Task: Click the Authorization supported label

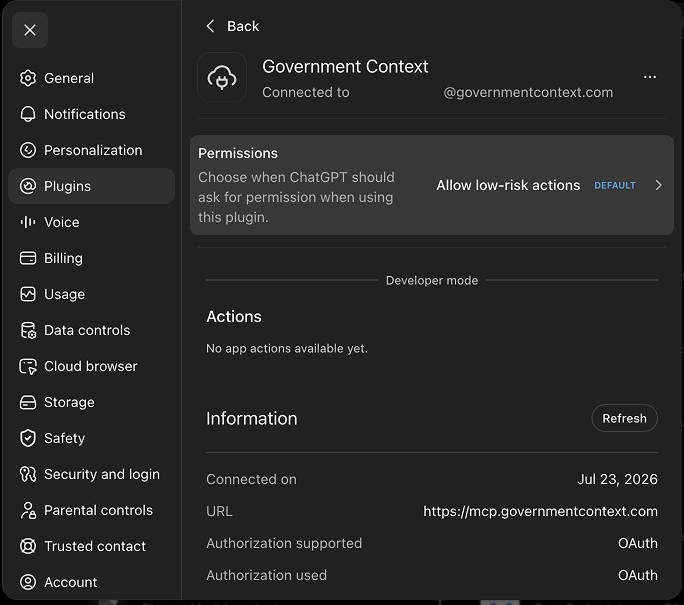Action: (284, 543)
